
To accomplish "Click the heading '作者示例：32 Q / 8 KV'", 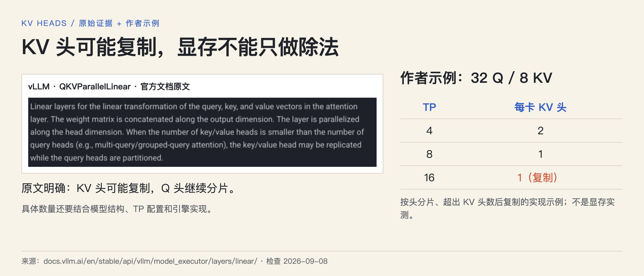I will pyautogui.click(x=476, y=78).
